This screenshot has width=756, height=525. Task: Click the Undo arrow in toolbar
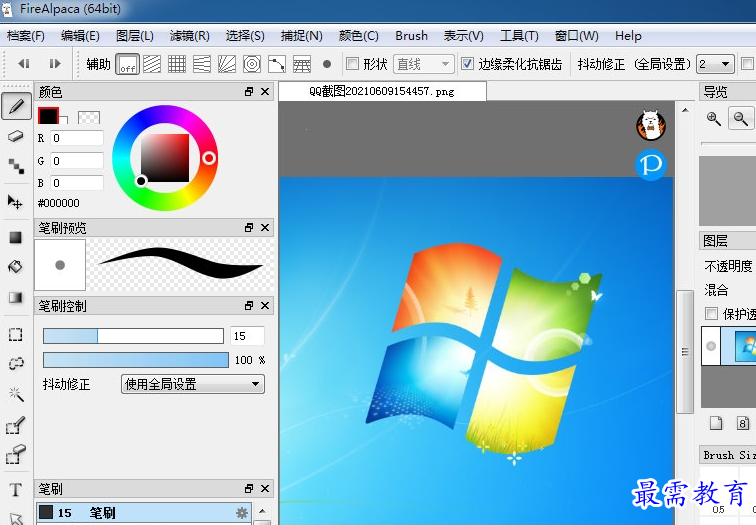click(x=24, y=64)
